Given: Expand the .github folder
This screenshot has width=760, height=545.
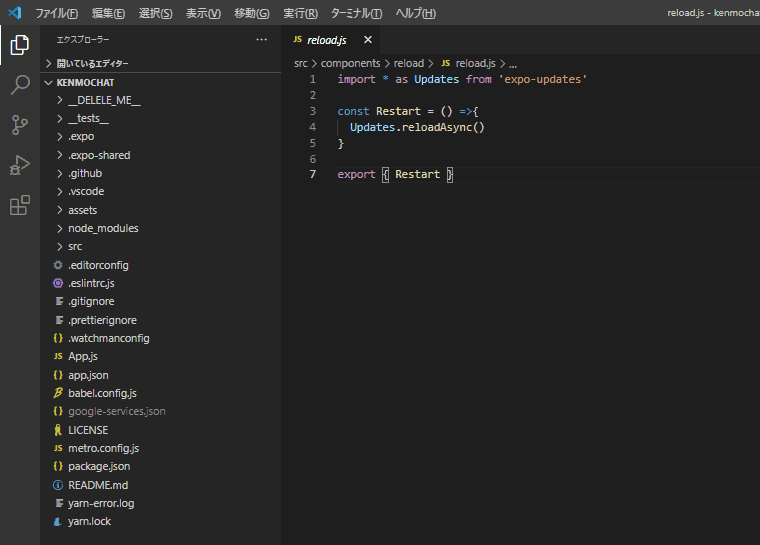Looking at the screenshot, I should tap(60, 174).
